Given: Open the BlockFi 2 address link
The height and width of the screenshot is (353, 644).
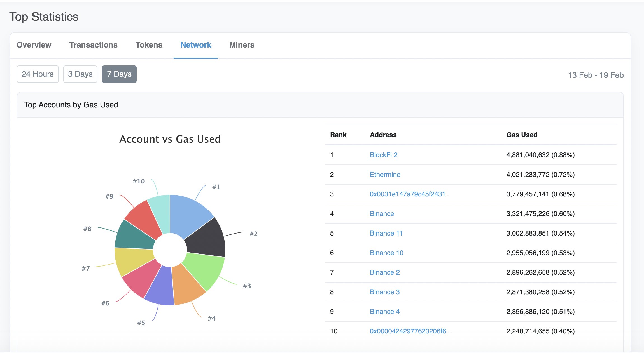Looking at the screenshot, I should tap(383, 155).
